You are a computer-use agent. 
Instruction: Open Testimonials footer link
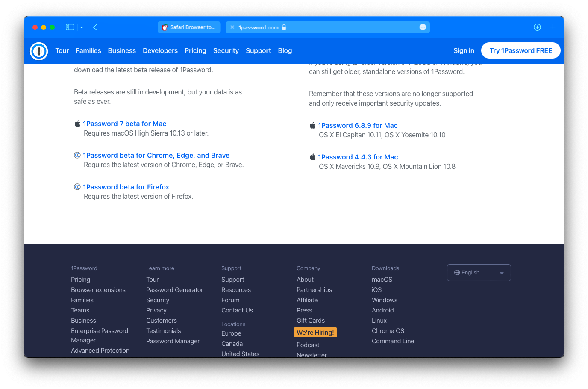coord(164,331)
